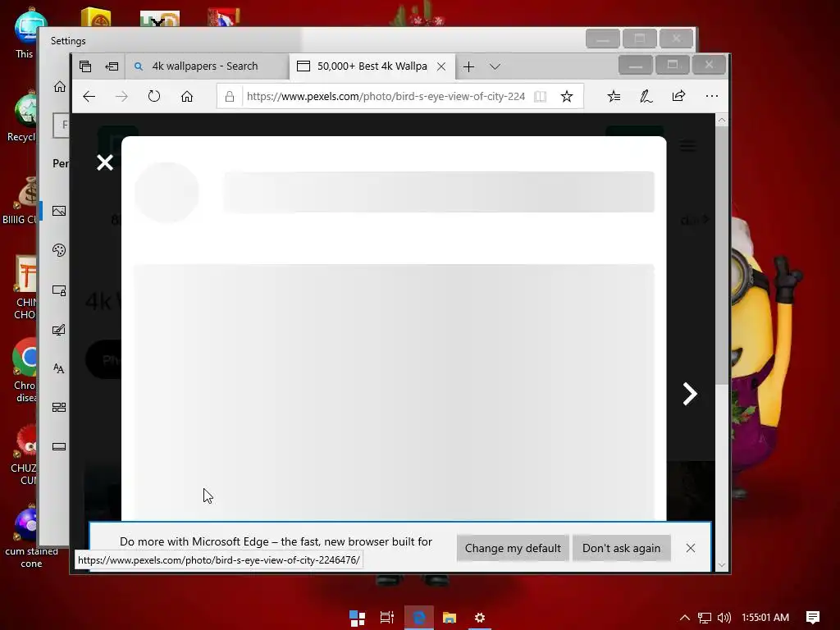
Task: Switch to 4k wallpapers - Search tab
Action: (x=206, y=66)
